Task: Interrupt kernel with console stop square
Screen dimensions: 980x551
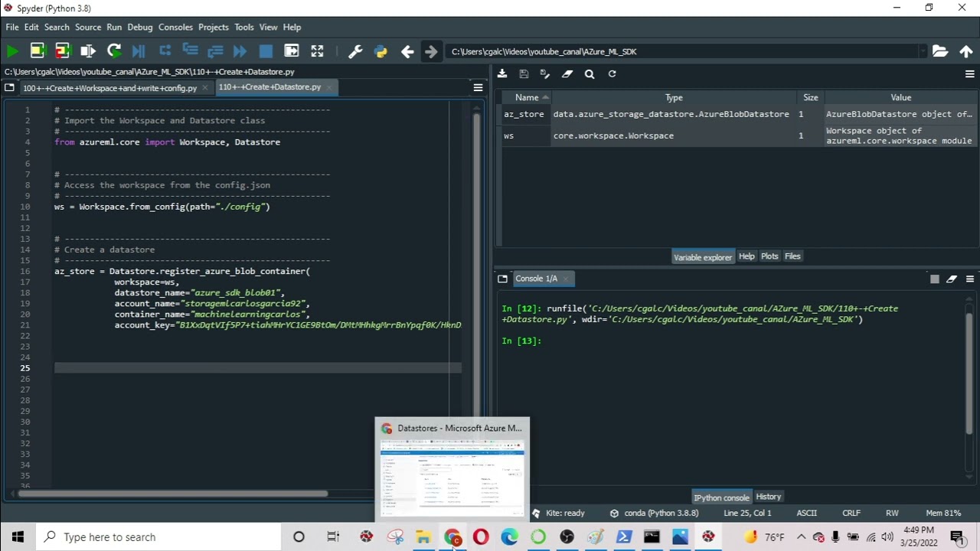Action: [934, 279]
